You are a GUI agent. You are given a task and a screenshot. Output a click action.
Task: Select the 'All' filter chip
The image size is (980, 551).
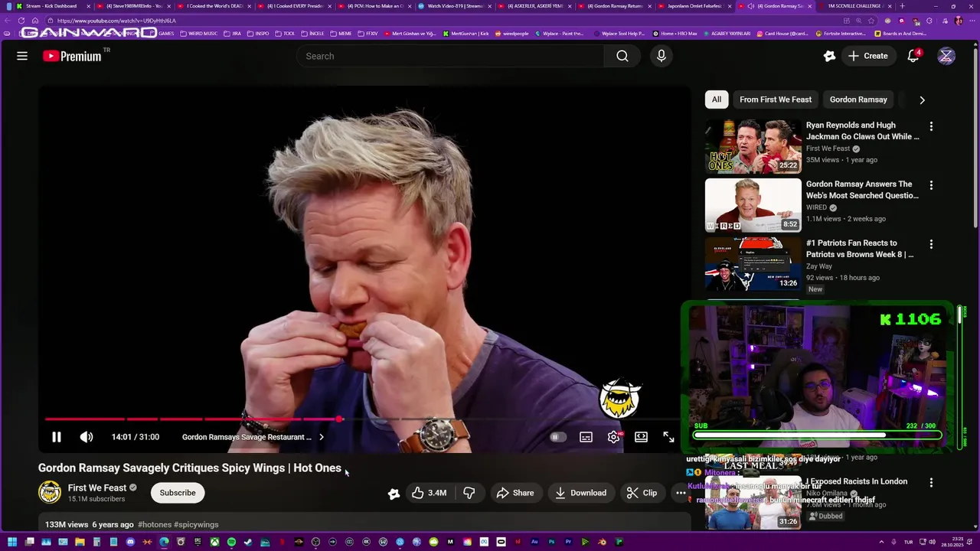717,99
